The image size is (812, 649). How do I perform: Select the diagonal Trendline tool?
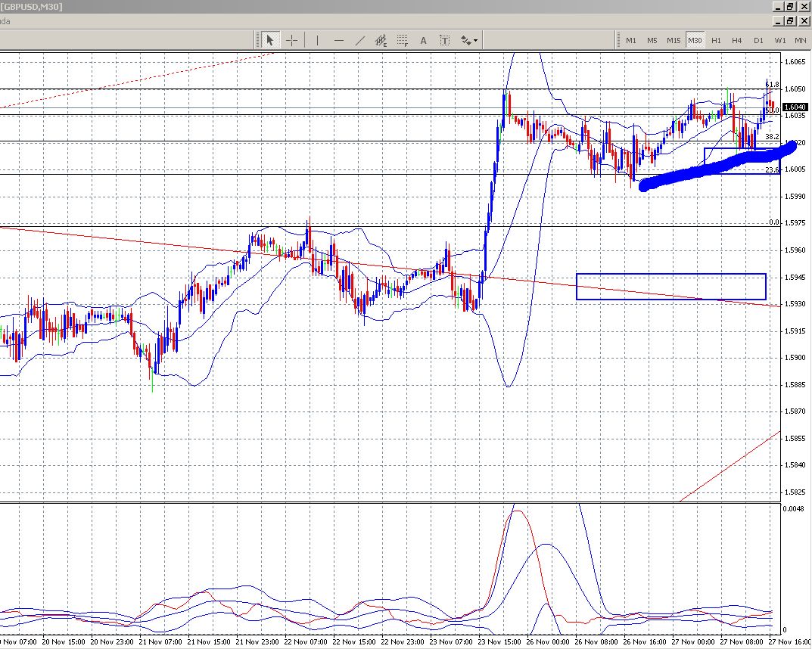pyautogui.click(x=360, y=40)
